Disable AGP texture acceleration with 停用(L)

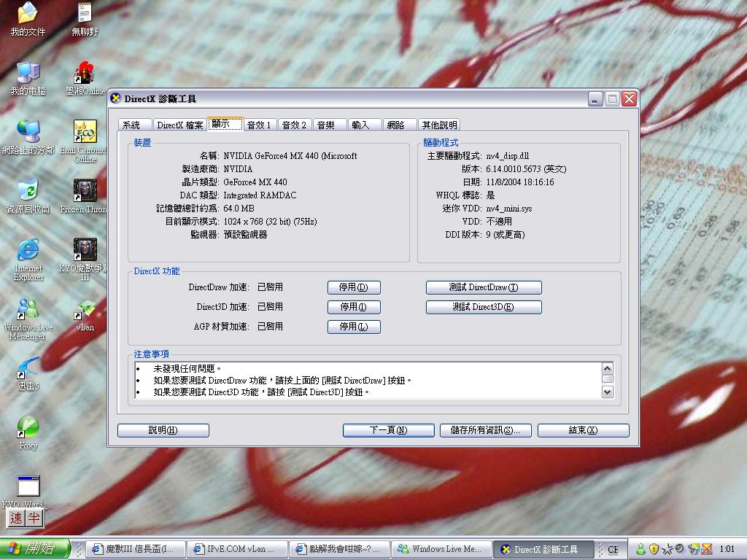pos(354,327)
